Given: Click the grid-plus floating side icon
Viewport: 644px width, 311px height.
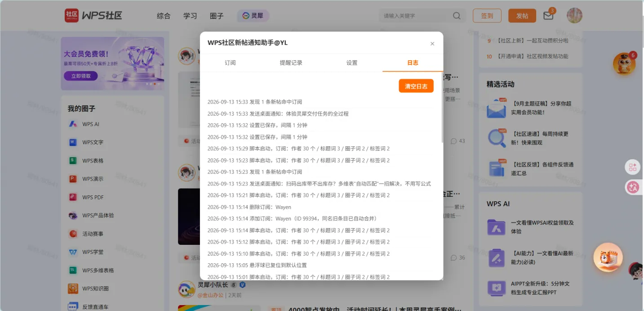Looking at the screenshot, I should 633,167.
